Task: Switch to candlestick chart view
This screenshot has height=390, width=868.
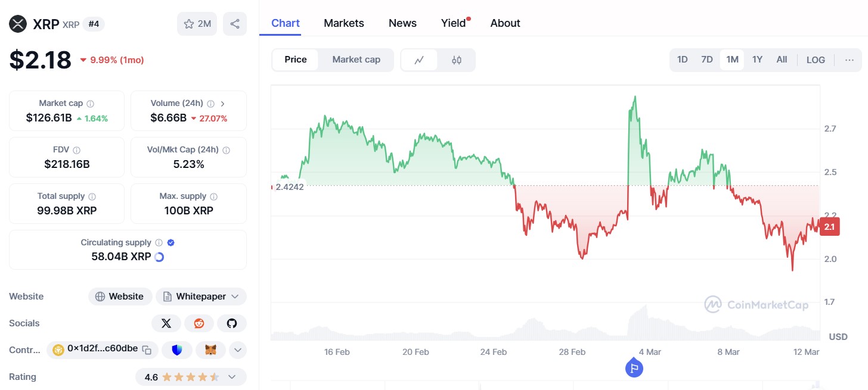Action: click(x=457, y=60)
